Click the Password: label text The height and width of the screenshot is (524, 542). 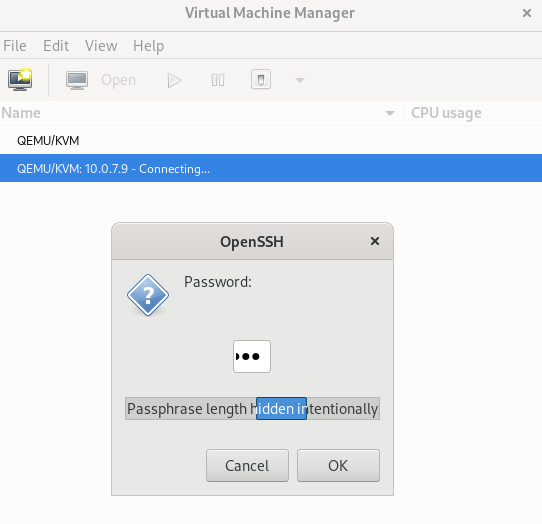pyautogui.click(x=218, y=282)
